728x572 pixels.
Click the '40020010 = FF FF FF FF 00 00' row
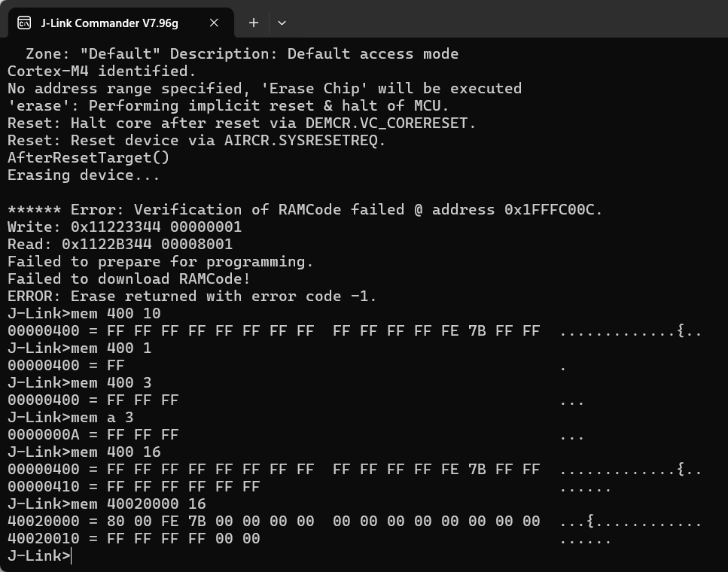coord(133,538)
